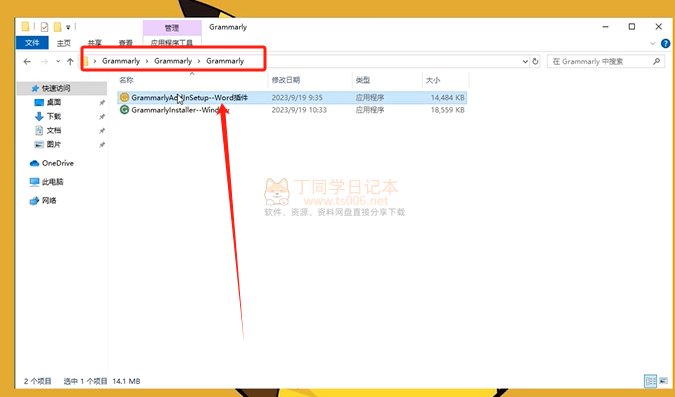Unpin 图片 via its pin icon
Screen dimensions: 675x397
tap(102, 145)
